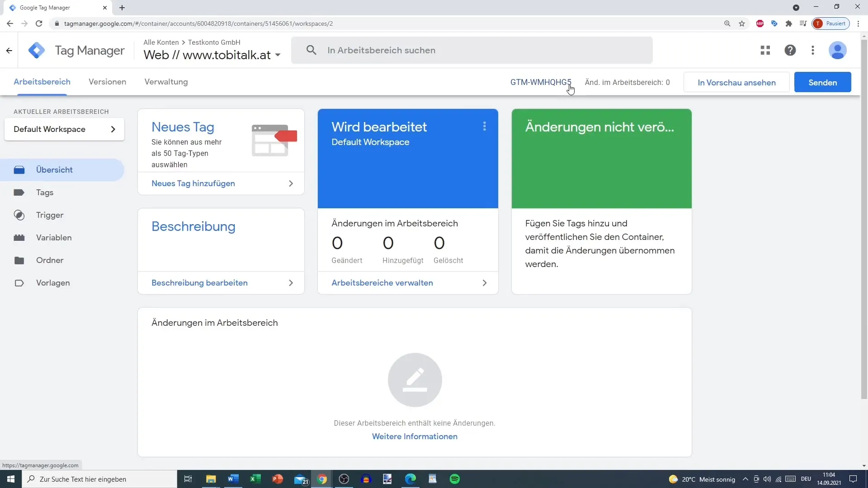The height and width of the screenshot is (488, 868).
Task: Click the Tags sidebar icon
Action: click(19, 192)
